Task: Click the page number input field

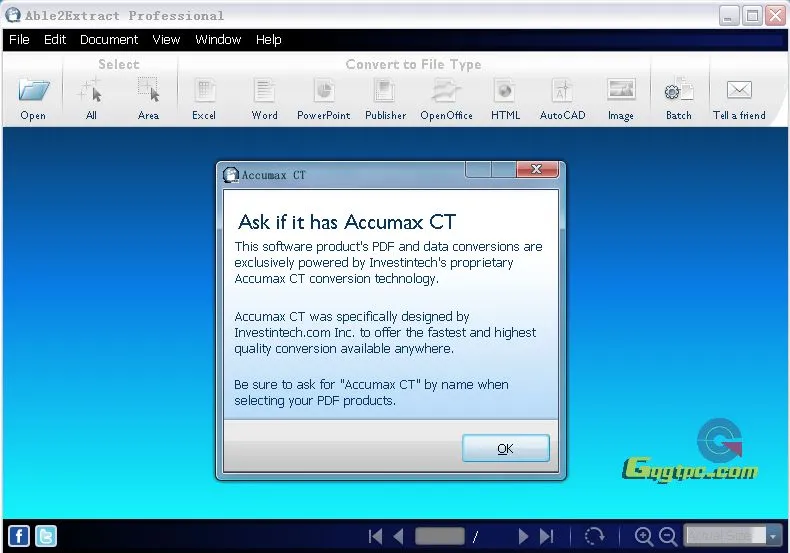Action: point(439,536)
